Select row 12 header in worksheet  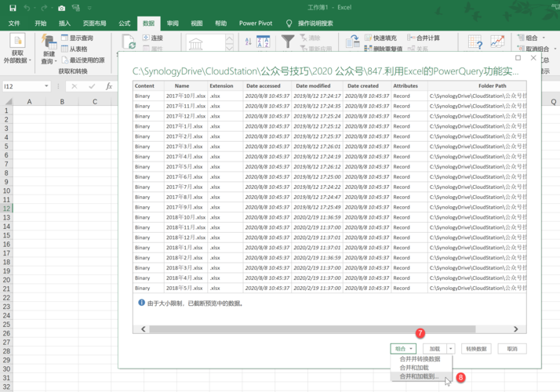[6, 209]
